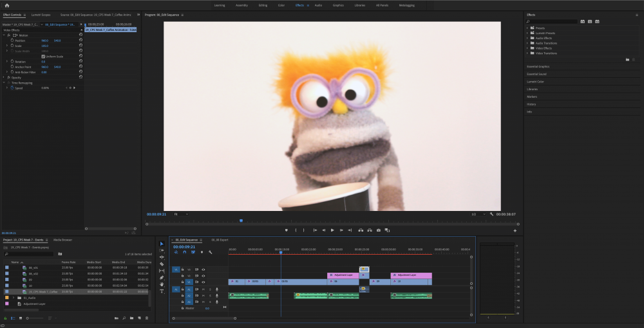Select the Hand tool
The height and width of the screenshot is (328, 644).
[x=162, y=284]
